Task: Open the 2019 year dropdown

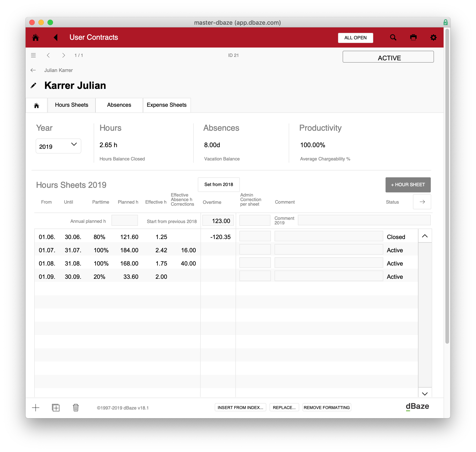Action: coord(58,146)
